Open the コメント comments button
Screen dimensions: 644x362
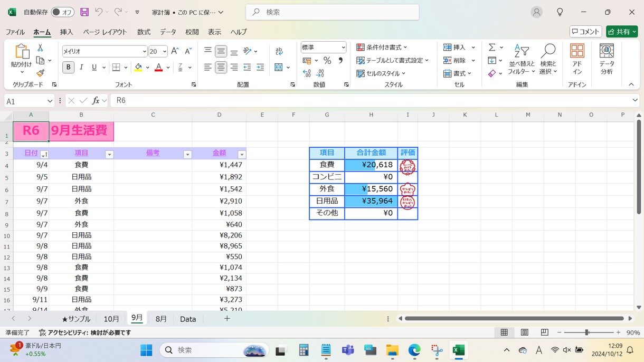586,32
